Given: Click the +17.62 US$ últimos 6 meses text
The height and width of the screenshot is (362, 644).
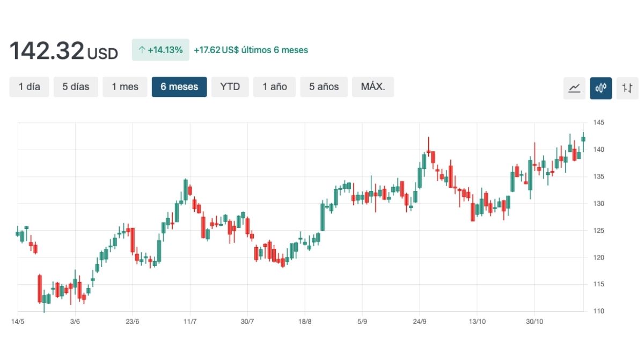Looking at the screenshot, I should click(x=253, y=49).
